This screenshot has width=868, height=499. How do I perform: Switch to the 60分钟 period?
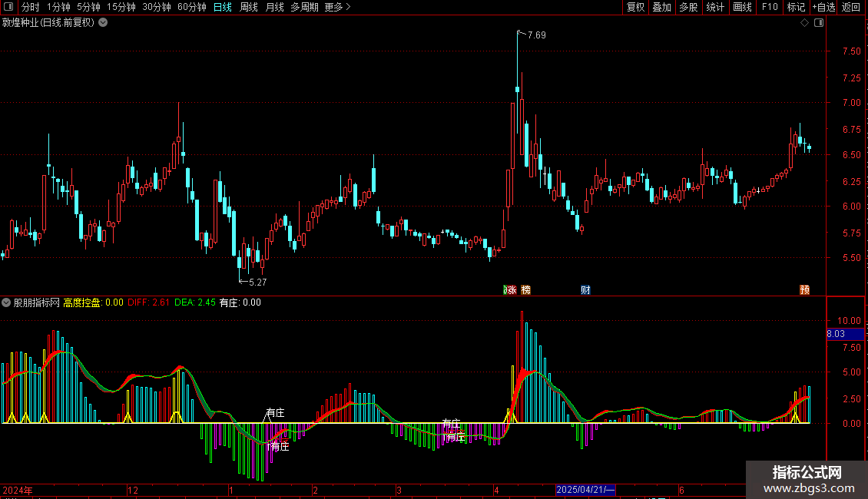[191, 7]
